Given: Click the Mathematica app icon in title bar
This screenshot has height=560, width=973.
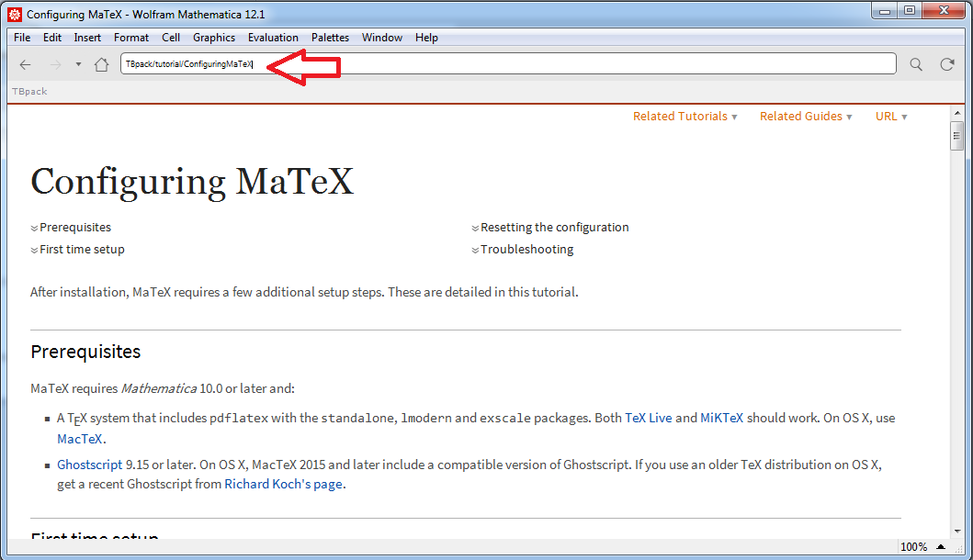Looking at the screenshot, I should (x=15, y=15).
